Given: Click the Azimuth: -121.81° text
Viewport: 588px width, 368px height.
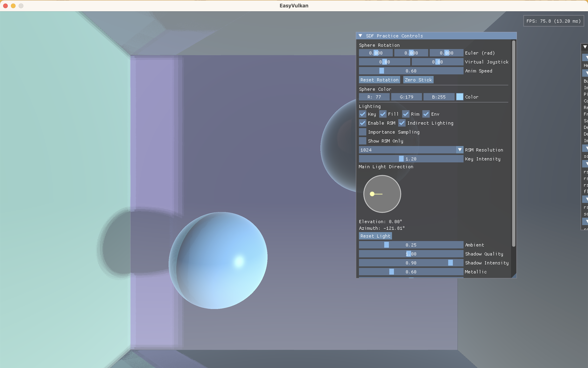Looking at the screenshot, I should [382, 228].
